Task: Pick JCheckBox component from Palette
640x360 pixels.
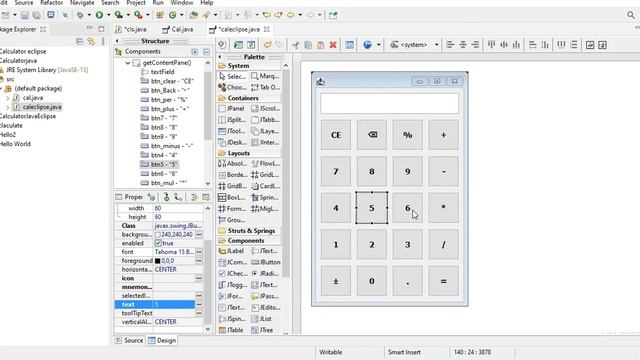Action: coord(232,273)
